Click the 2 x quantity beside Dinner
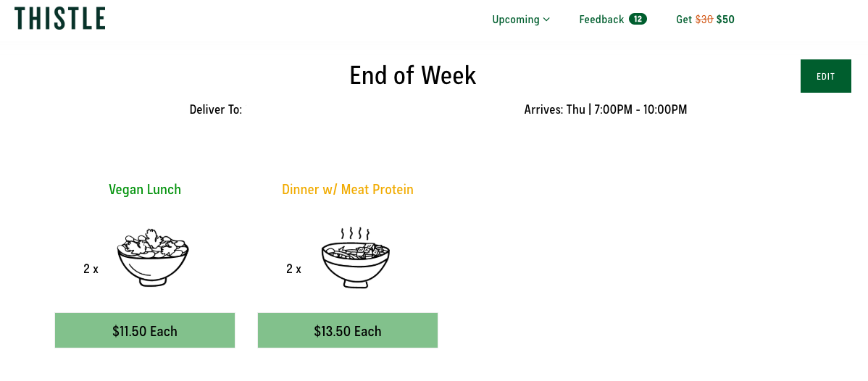 click(294, 269)
